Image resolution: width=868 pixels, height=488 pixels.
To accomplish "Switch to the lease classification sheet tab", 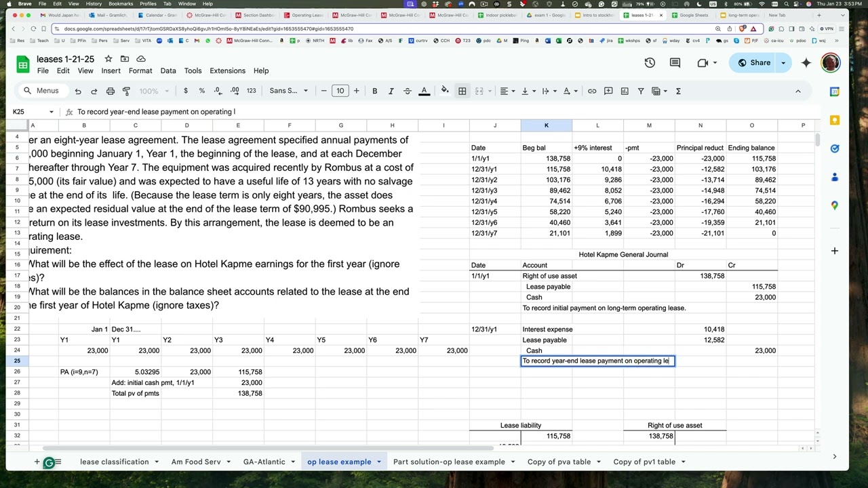I will pyautogui.click(x=114, y=462).
